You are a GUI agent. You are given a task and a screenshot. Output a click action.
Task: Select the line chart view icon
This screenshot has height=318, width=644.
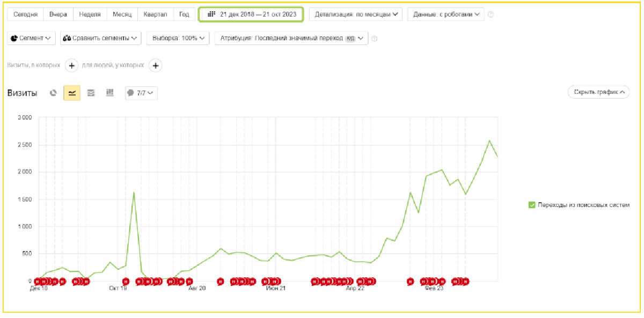[x=72, y=93]
